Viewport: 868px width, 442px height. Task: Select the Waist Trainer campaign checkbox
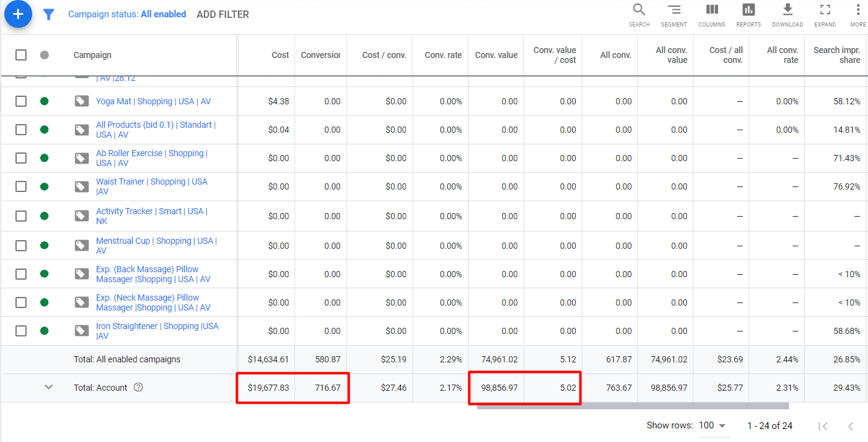pyautogui.click(x=21, y=186)
